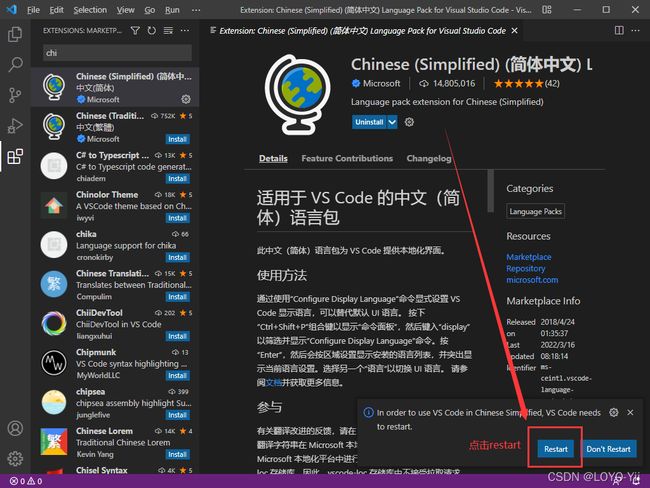Open the Edit menu
This screenshot has width=650, height=488.
[x=56, y=10]
